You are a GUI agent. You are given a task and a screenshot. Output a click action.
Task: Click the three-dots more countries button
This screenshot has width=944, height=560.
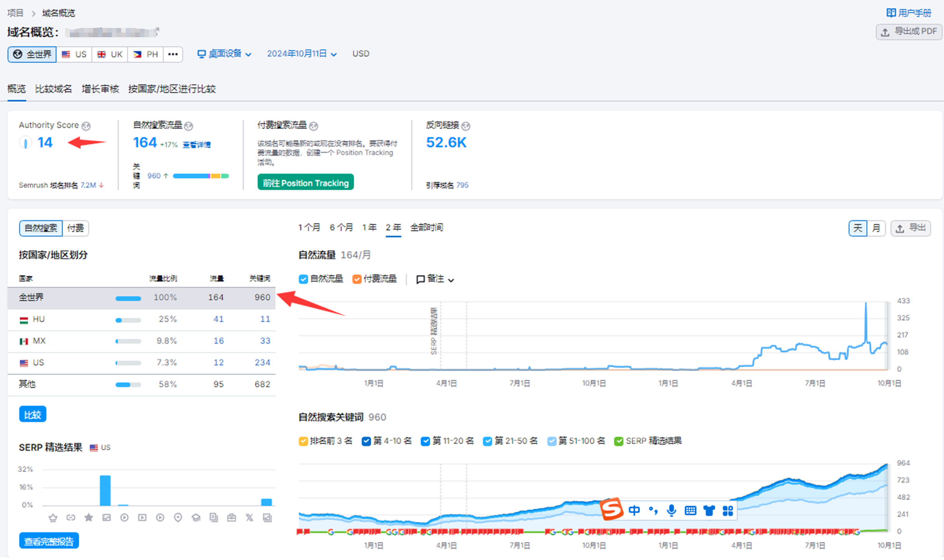(173, 54)
